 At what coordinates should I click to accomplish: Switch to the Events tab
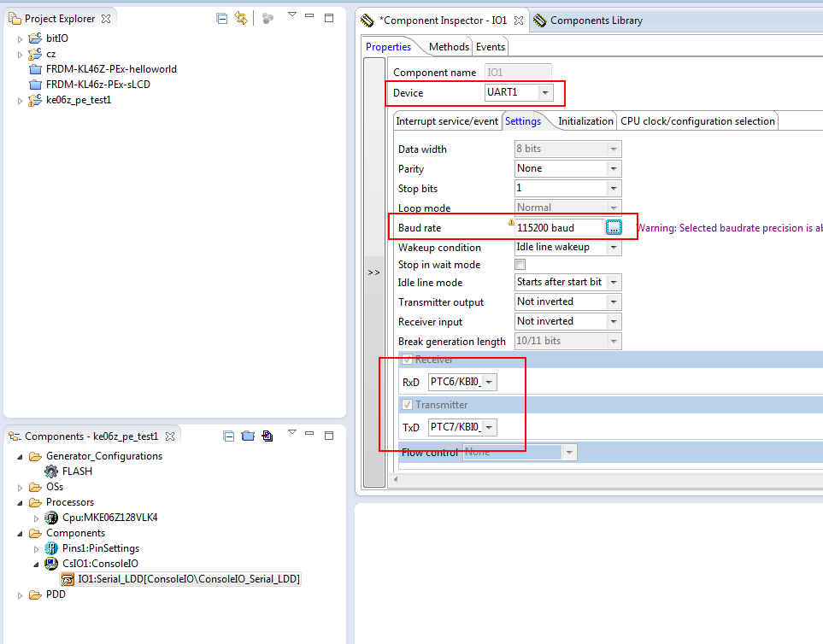(x=491, y=47)
